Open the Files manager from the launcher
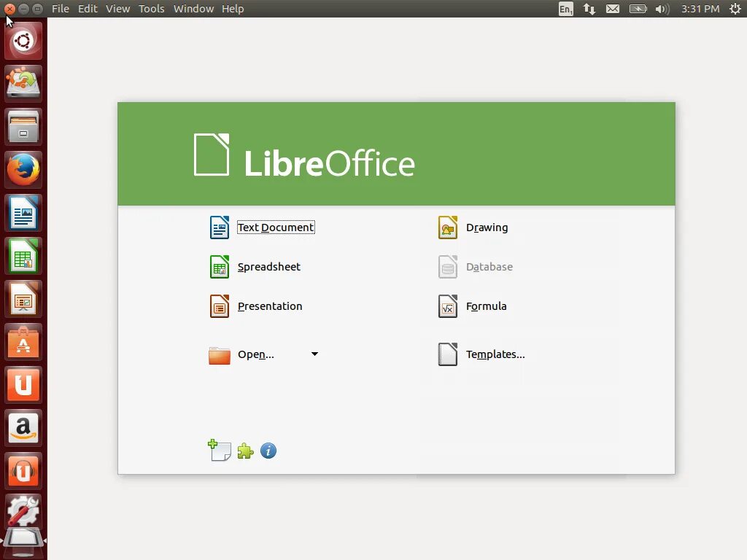 coord(23,127)
